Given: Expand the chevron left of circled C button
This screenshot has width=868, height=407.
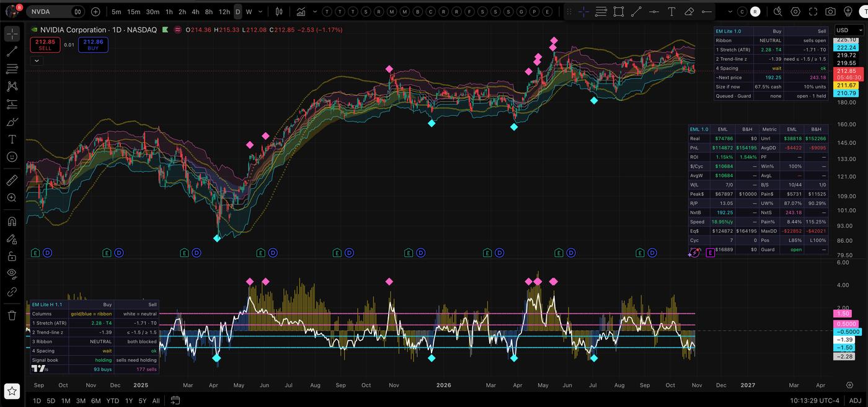Looking at the screenshot, I should coord(730,12).
